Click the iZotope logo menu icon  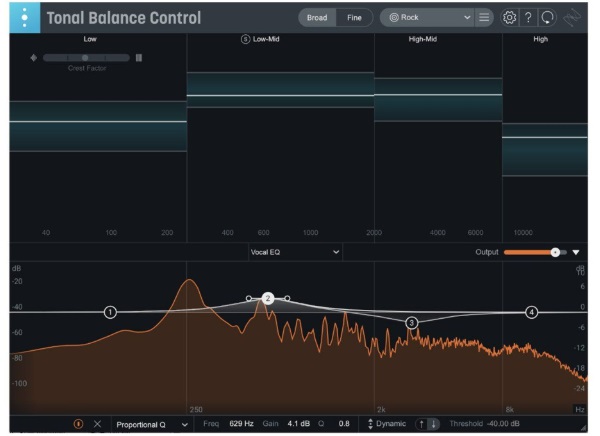[24, 18]
